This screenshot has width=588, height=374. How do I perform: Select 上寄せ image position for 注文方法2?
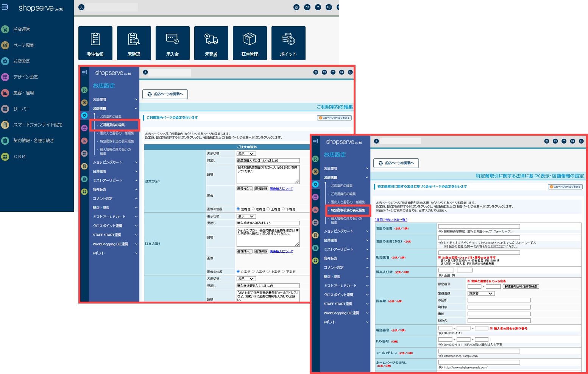(x=268, y=271)
